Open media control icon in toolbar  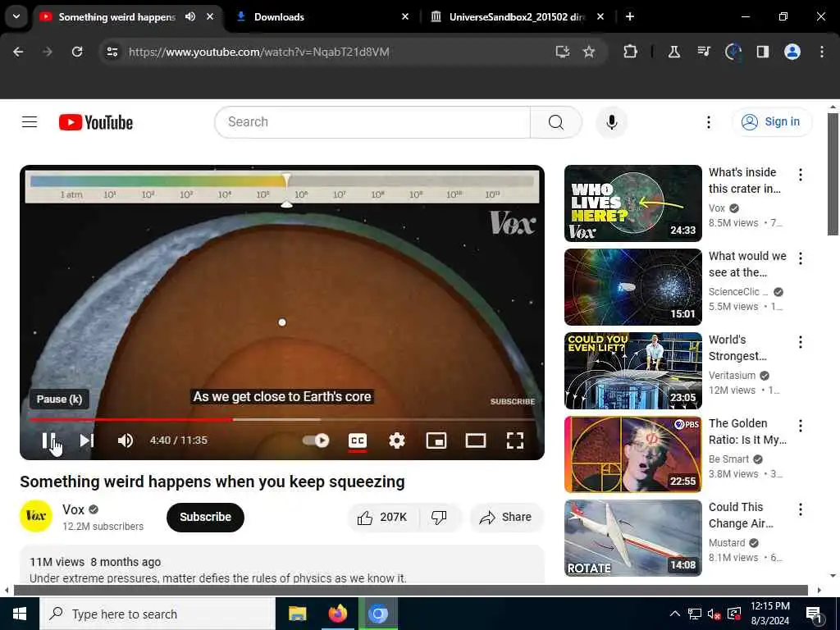pyautogui.click(x=703, y=52)
